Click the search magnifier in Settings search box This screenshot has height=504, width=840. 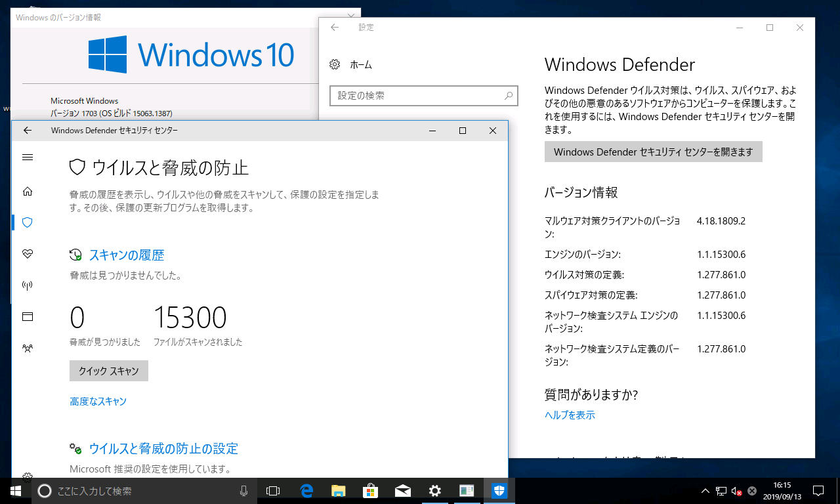(x=509, y=96)
